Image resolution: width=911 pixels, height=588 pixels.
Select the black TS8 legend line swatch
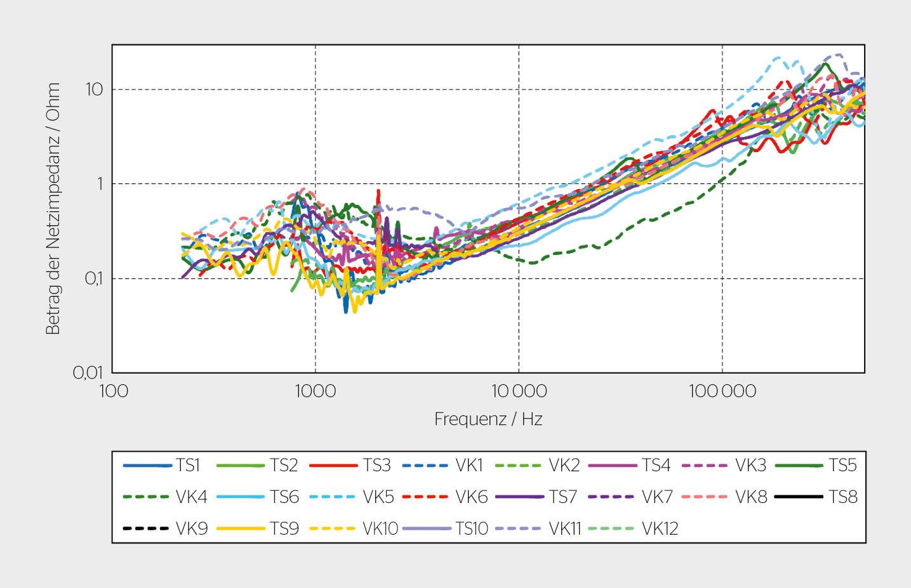(x=798, y=497)
